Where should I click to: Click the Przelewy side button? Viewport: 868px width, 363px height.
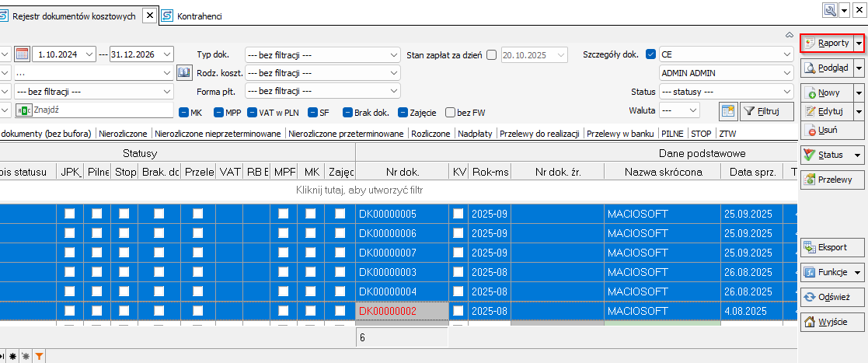[832, 180]
